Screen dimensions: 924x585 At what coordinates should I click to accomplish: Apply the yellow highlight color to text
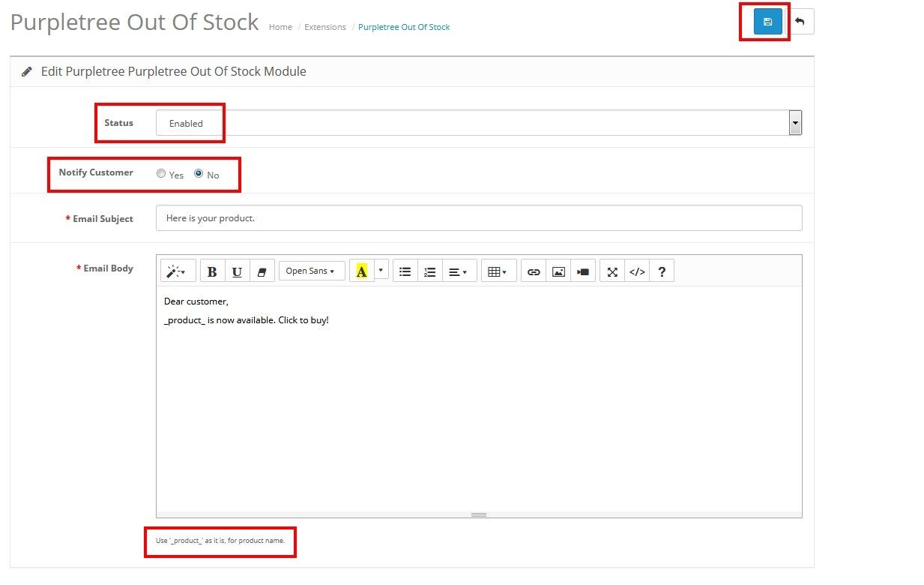coord(362,271)
